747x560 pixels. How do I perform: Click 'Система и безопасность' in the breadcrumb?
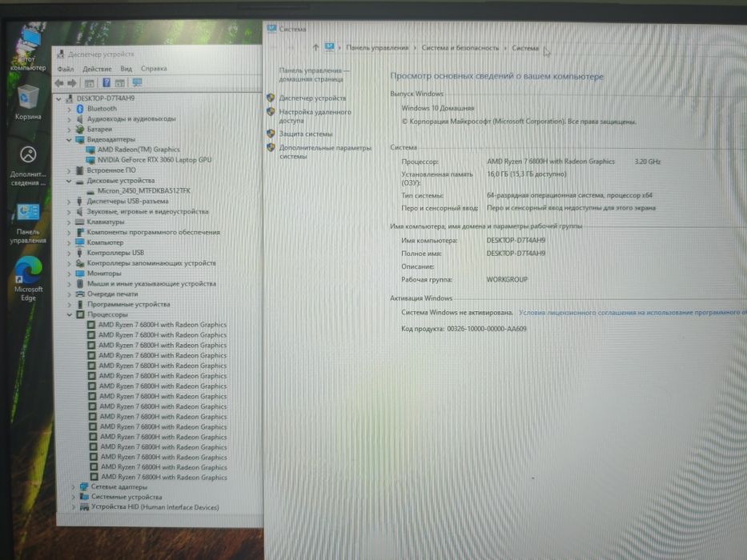[x=460, y=48]
